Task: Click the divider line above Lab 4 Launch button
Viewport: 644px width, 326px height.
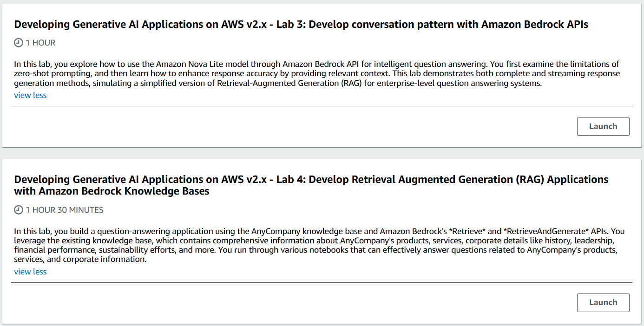Action: click(322, 282)
